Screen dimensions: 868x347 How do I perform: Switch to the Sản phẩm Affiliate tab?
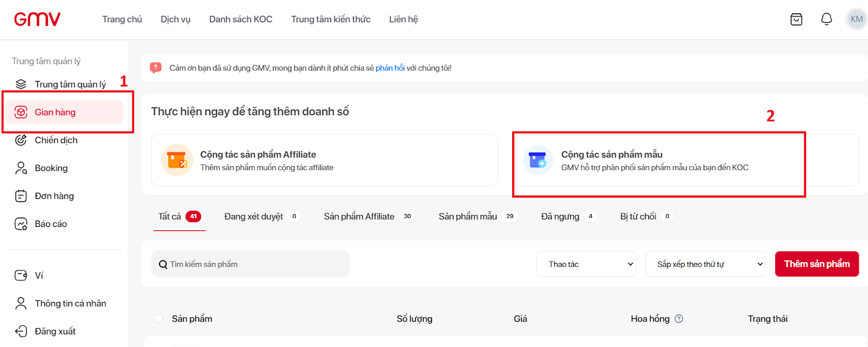tap(369, 216)
